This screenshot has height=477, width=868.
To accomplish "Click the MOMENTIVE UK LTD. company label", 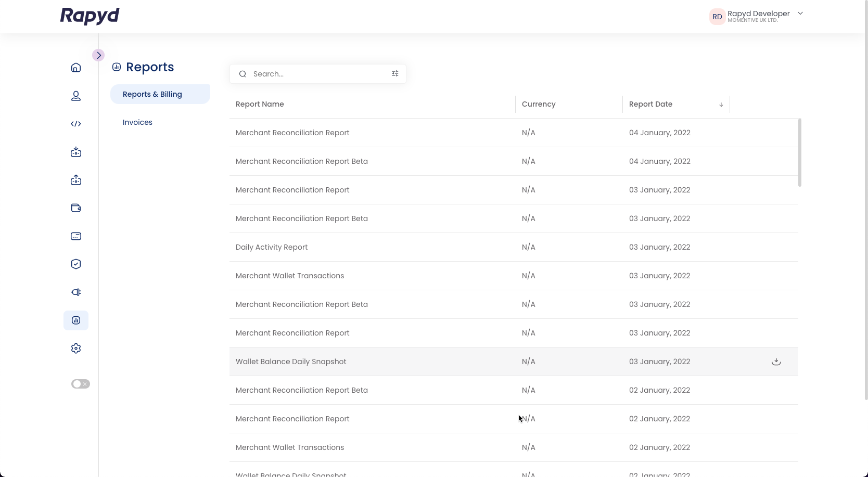I will point(752,20).
